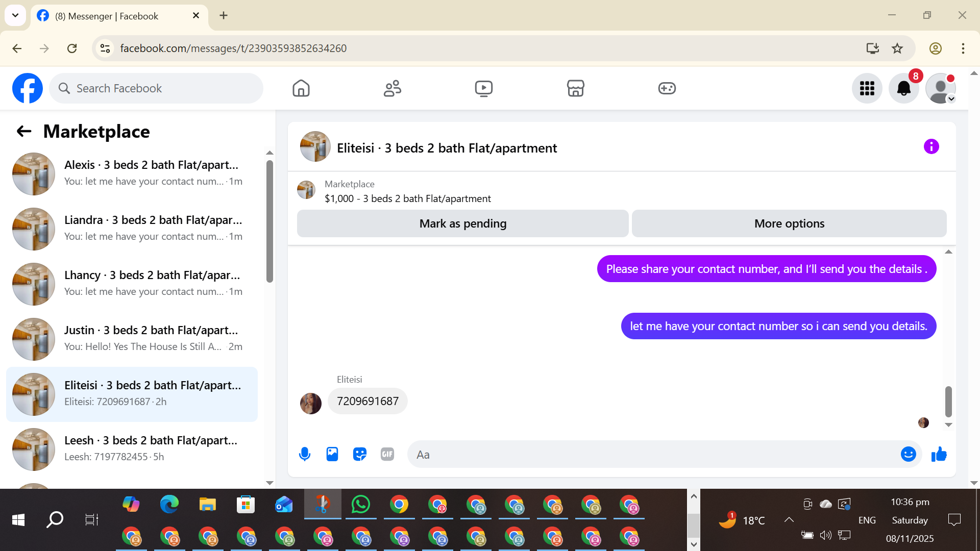Click Mark as pending button

point(462,223)
